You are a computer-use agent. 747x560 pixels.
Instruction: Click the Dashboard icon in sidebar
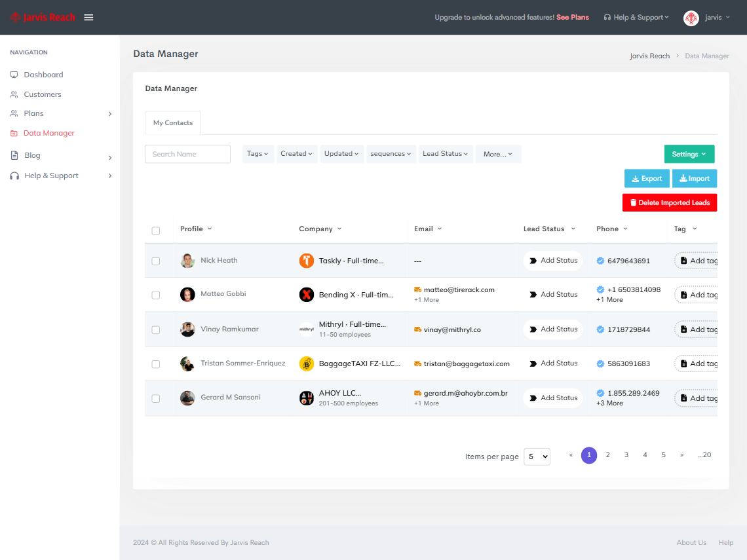(x=14, y=75)
